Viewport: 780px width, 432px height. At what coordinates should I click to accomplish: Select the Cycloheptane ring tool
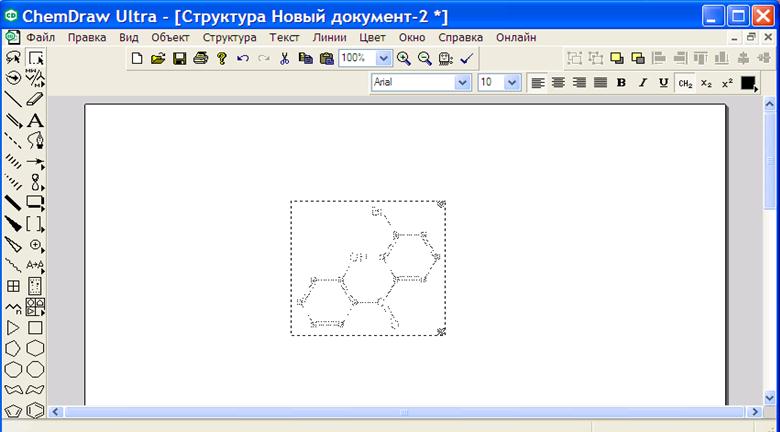coord(13,369)
